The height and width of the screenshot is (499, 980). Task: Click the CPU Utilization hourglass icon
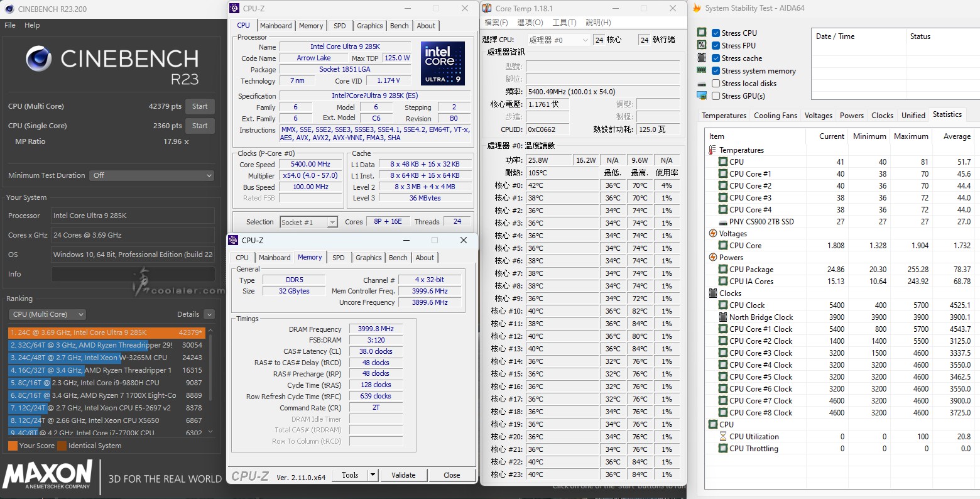tap(723, 437)
